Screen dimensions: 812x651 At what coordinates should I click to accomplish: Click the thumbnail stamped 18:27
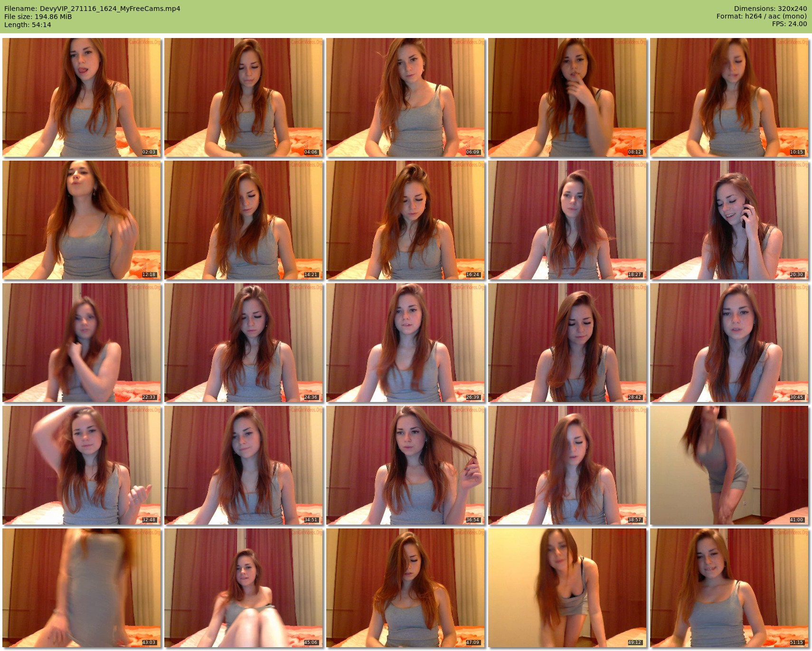pos(567,220)
